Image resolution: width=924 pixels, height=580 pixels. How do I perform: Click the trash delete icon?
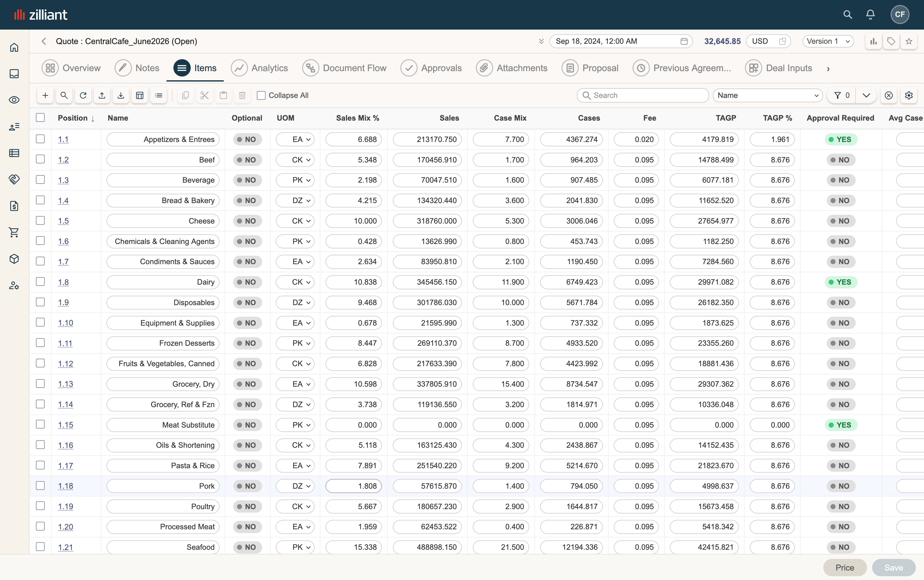(x=242, y=95)
